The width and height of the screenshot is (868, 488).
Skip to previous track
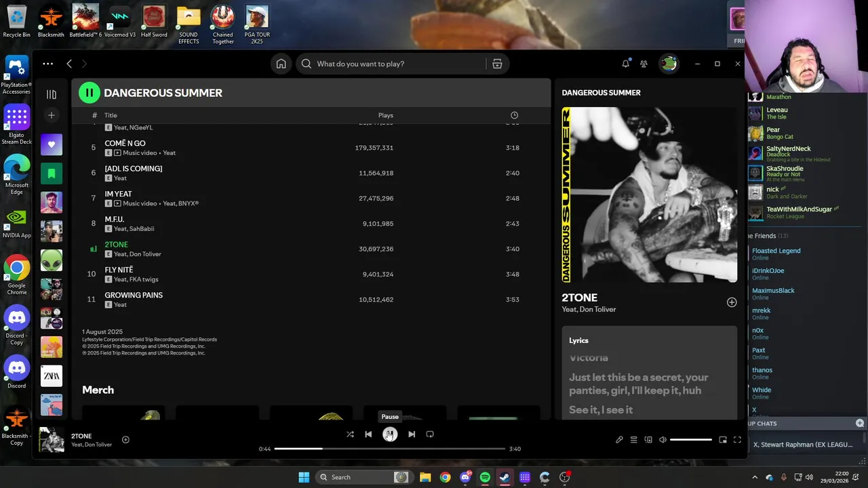(368, 434)
